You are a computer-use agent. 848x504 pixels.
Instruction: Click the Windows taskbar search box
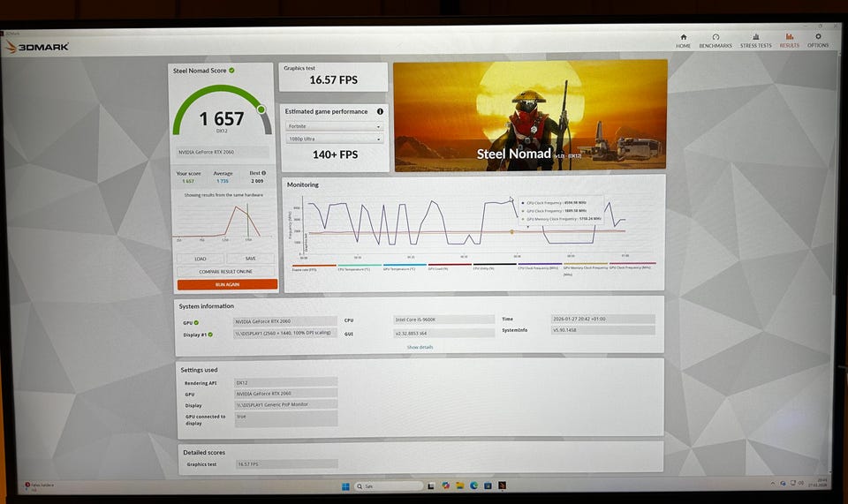tap(389, 486)
